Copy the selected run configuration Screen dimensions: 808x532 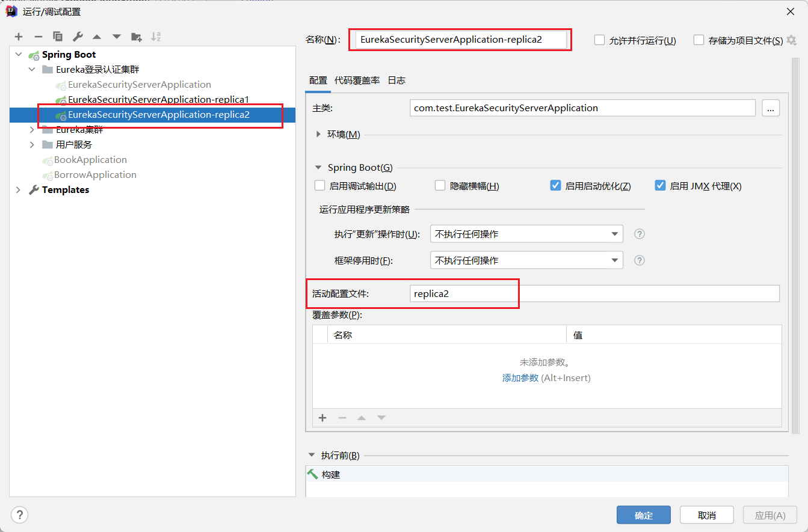pyautogui.click(x=58, y=37)
